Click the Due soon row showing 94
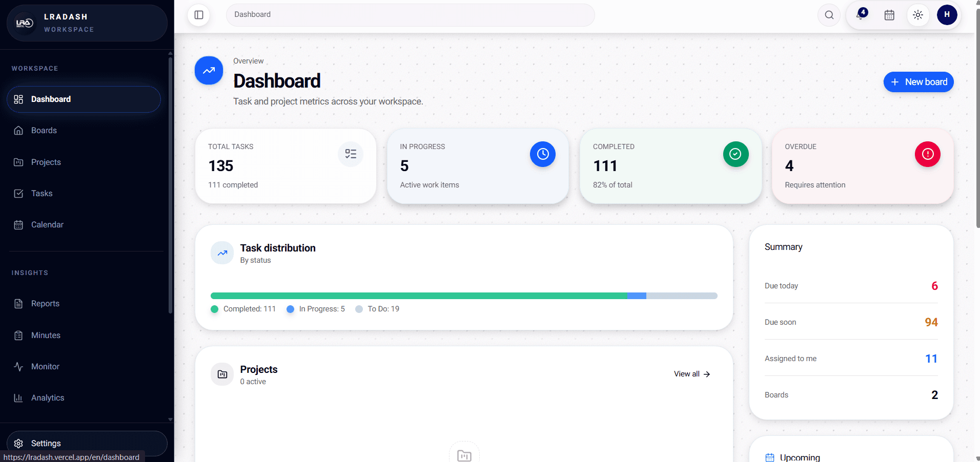980x462 pixels. click(x=851, y=322)
